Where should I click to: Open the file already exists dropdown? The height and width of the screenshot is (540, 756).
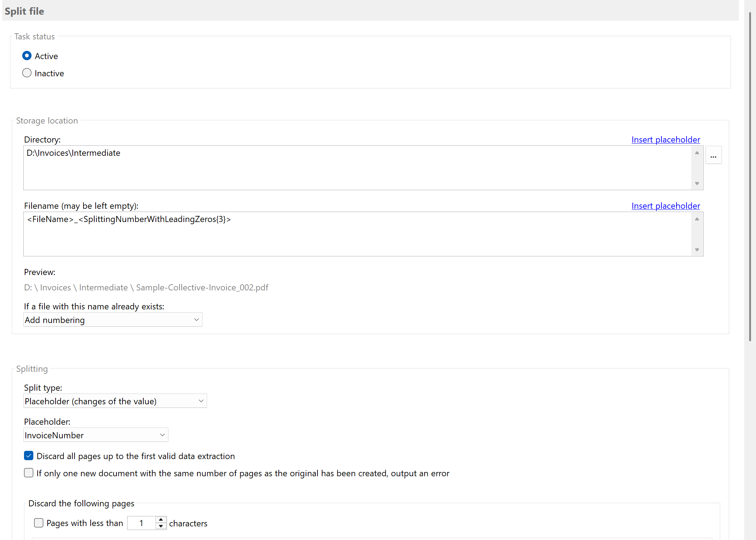coord(113,320)
